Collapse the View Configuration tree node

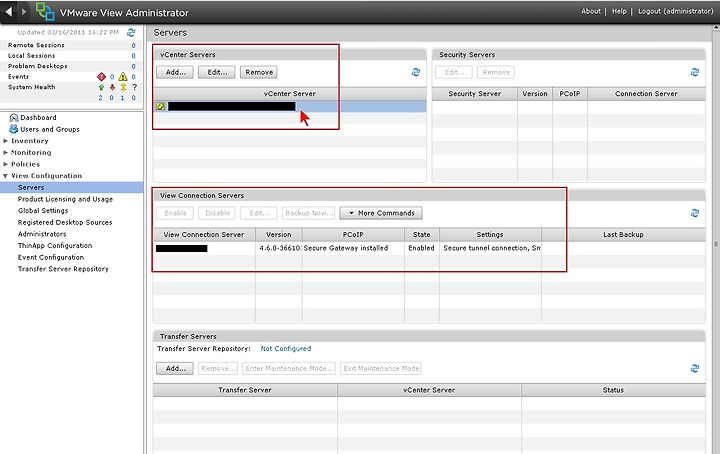[x=6, y=176]
